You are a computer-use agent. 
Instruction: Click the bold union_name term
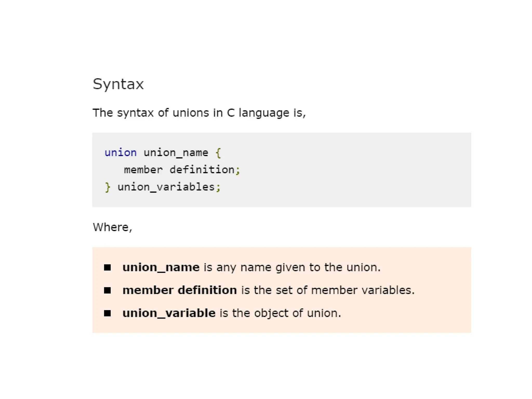pos(161,267)
